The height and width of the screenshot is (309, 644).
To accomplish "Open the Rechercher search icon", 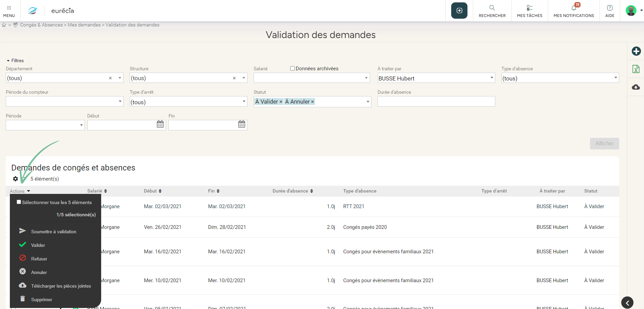I will (x=492, y=8).
